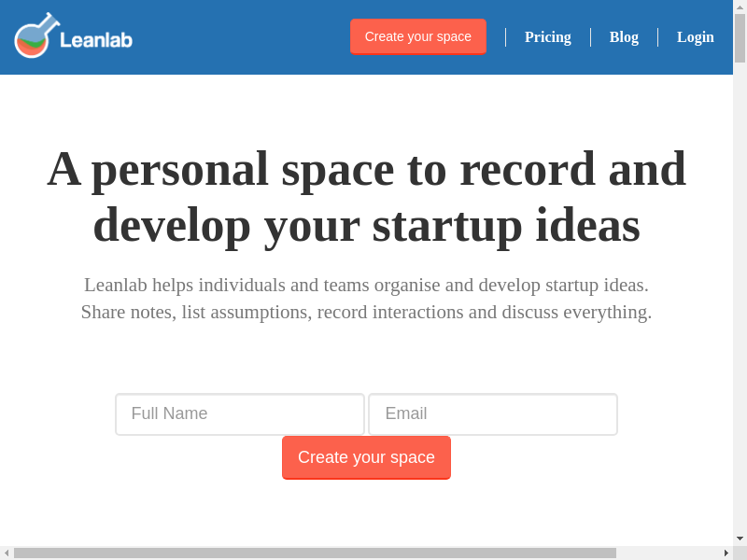Screen dimensions: 747x560
Task: Click the vertical scrollbar thumb
Action: 740,37
